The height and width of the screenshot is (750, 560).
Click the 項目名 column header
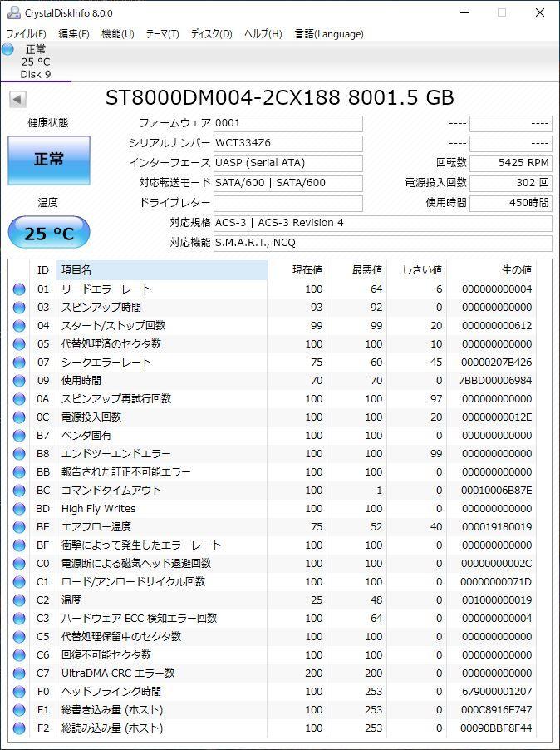pos(161,269)
